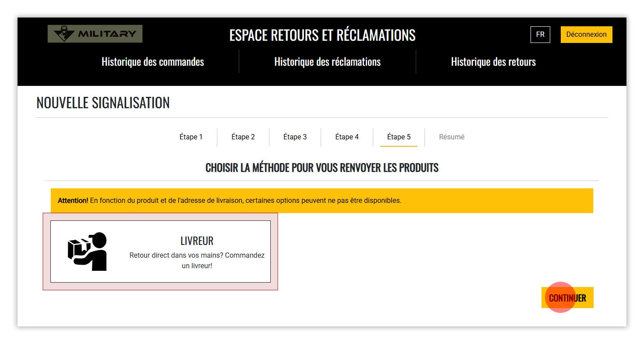Open the Historique des retours menu
The height and width of the screenshot is (344, 644).
click(x=493, y=62)
